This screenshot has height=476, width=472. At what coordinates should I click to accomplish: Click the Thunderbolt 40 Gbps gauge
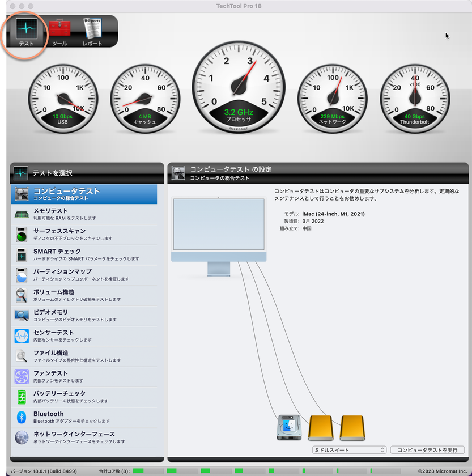click(x=415, y=99)
